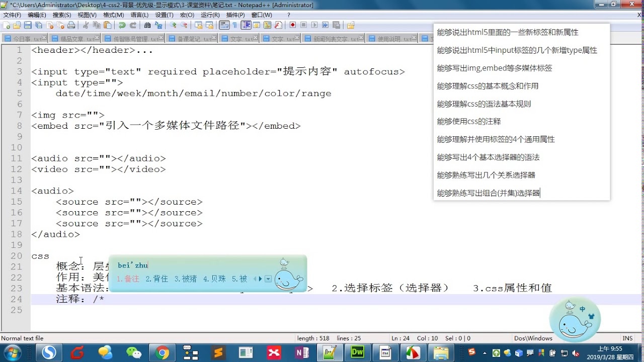The width and height of the screenshot is (644, 362).
Task: Open the 插件(P) menu
Action: tap(235, 15)
